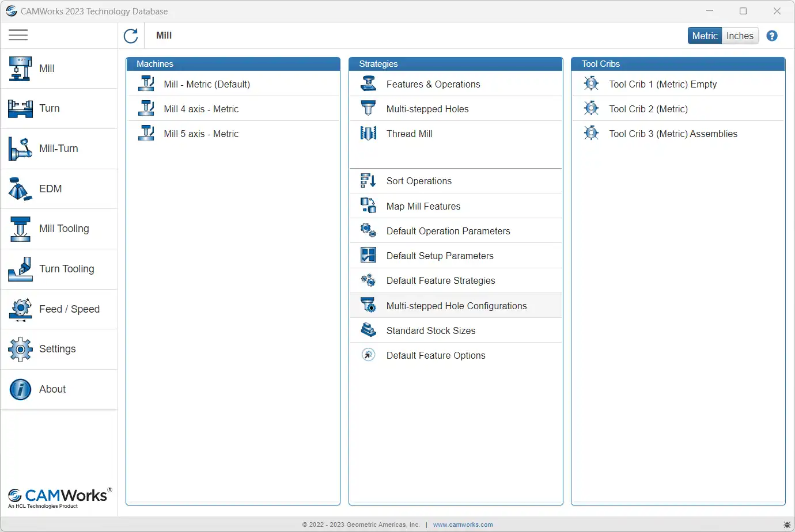Open Tool Crib 1 (Metric) Empty text
Screen dimensions: 795x532
[663, 84]
